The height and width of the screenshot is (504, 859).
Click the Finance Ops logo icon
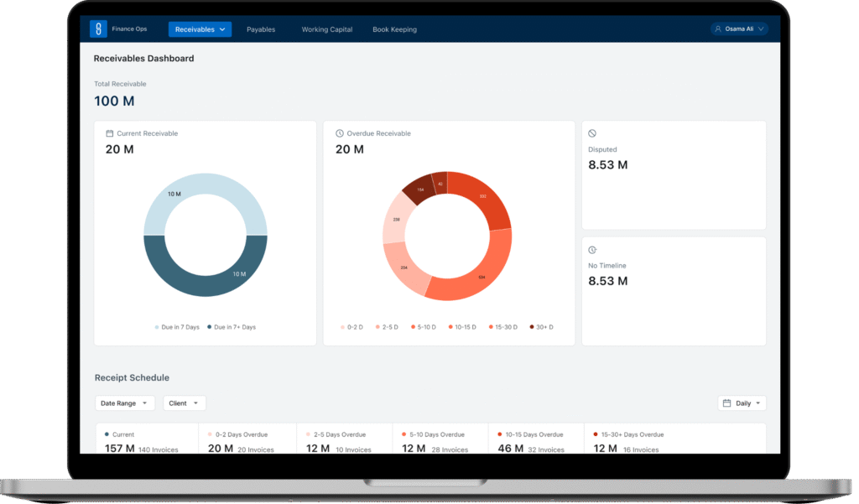pos(98,29)
